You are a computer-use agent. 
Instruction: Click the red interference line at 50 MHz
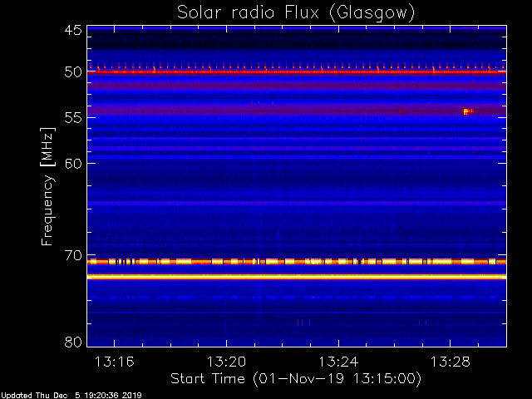point(297,72)
